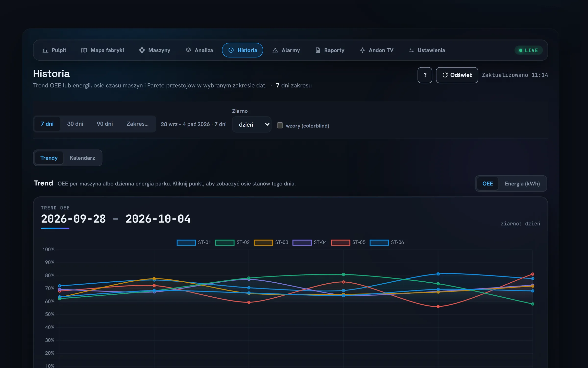Click the Odśwież label to refresh data

(461, 75)
